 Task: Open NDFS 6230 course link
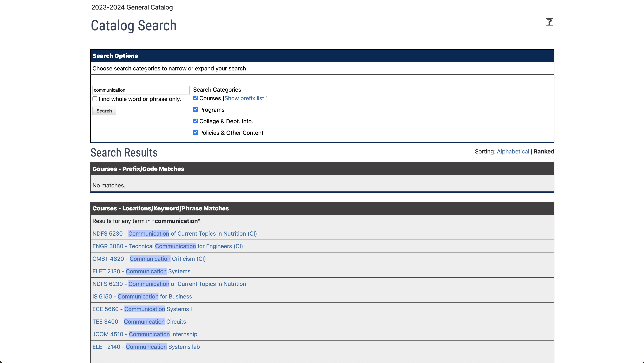point(169,284)
